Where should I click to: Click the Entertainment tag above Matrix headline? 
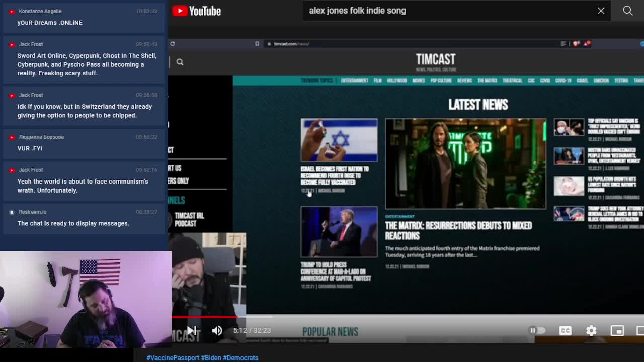tap(399, 216)
